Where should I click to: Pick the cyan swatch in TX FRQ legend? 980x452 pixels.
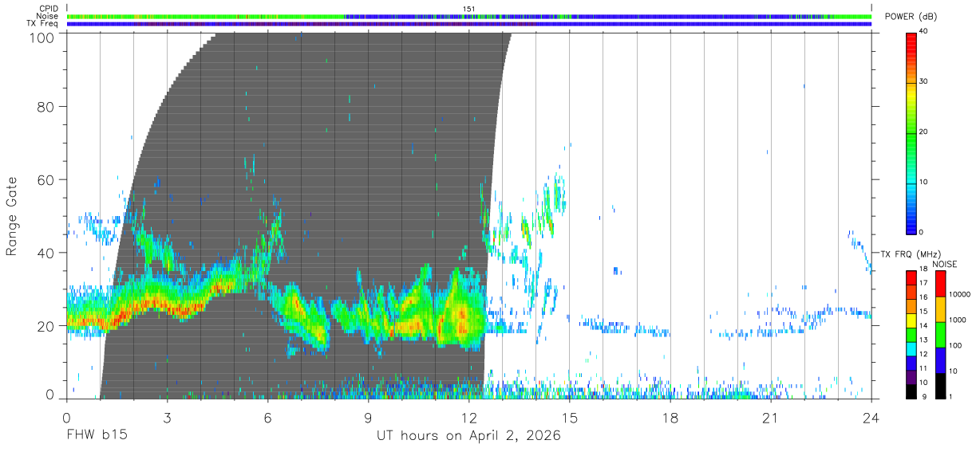click(911, 348)
